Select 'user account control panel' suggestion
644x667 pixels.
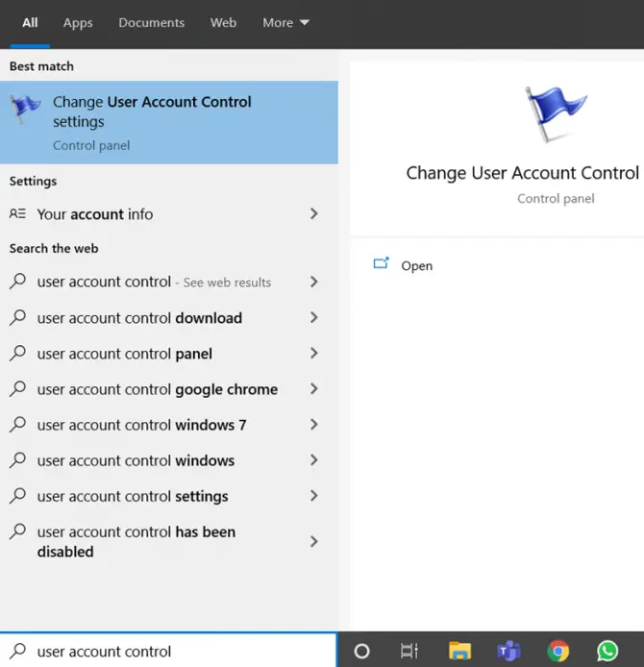[x=169, y=354]
